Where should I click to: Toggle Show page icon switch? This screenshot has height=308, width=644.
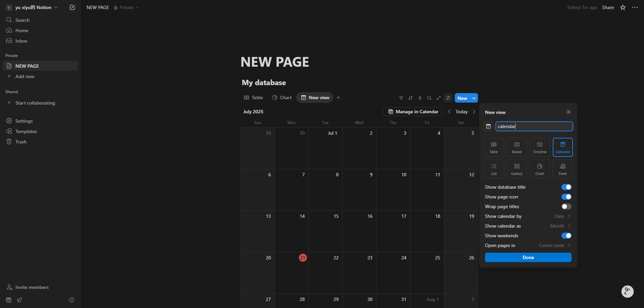566,197
